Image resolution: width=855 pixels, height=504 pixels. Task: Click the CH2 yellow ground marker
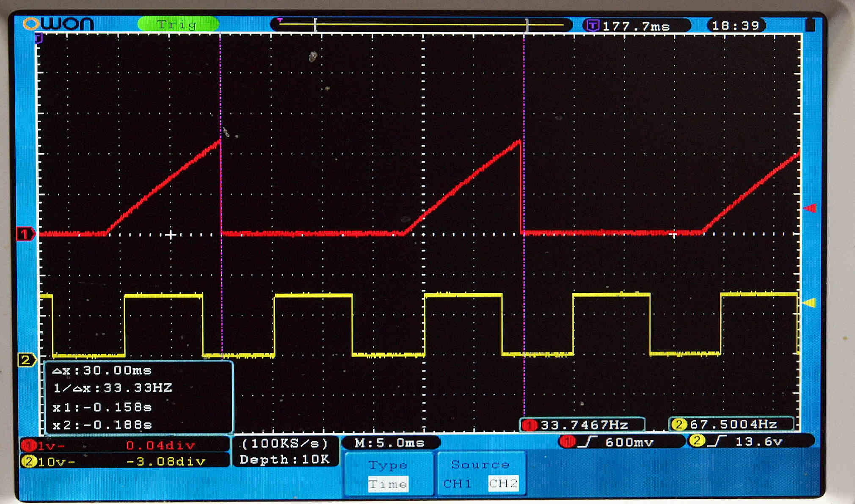tap(26, 360)
